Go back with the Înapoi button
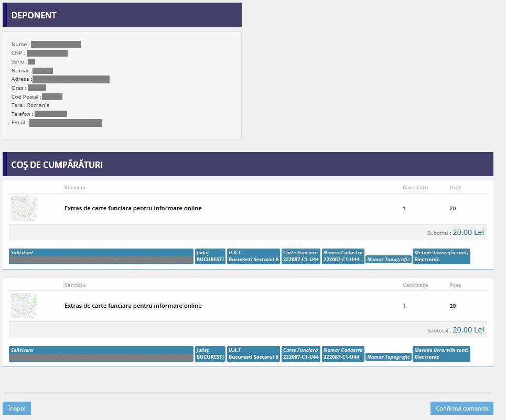Screen dimensions: 506x420 click(x=17, y=408)
